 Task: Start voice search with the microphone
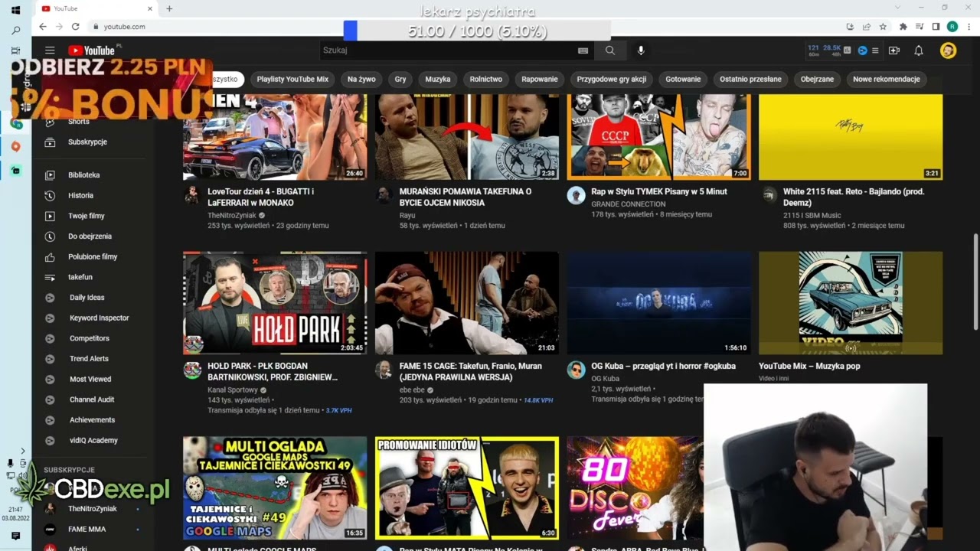pos(641,51)
